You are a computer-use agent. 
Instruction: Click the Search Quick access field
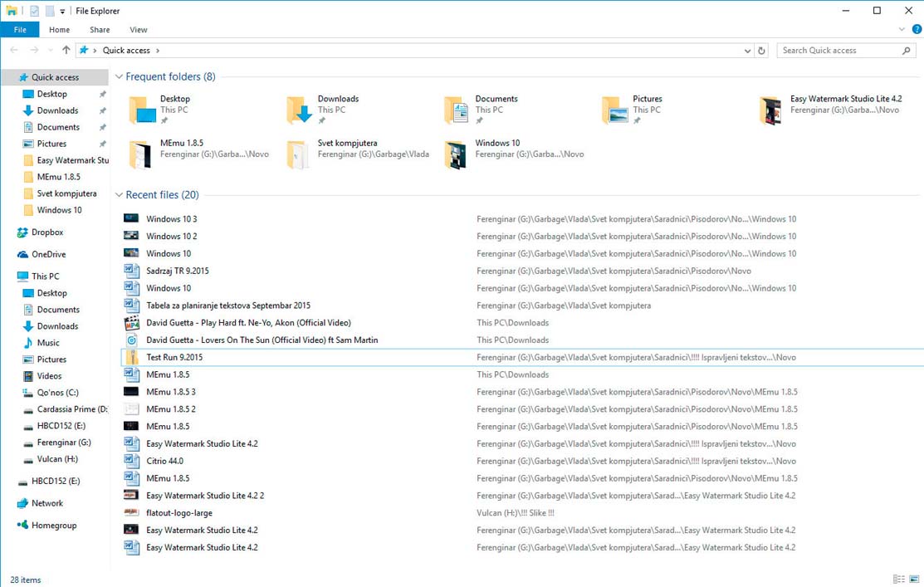point(846,51)
